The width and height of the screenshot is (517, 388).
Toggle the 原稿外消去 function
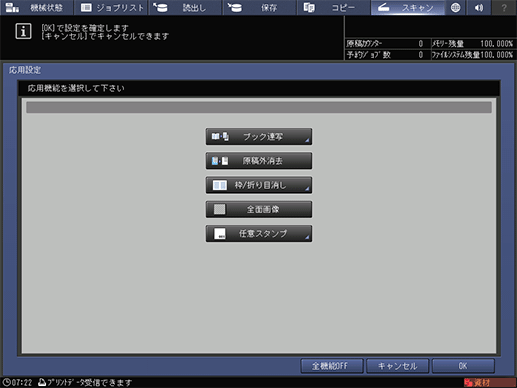259,161
